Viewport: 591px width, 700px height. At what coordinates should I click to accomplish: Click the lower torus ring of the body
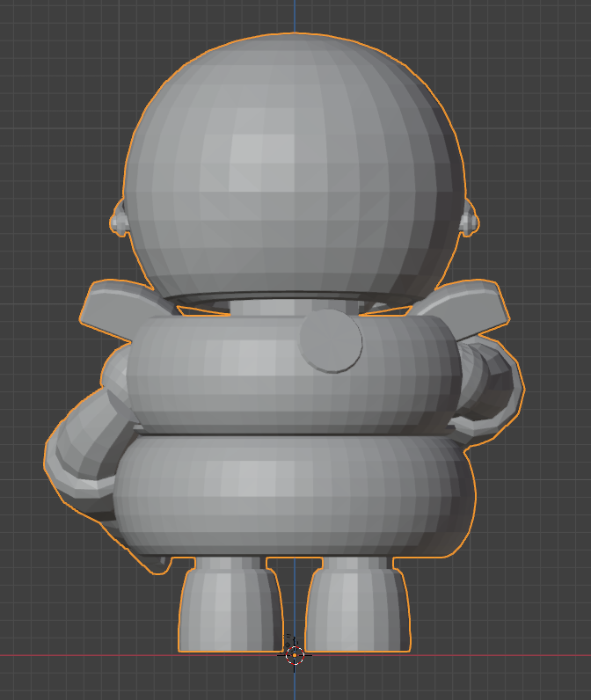(x=294, y=495)
